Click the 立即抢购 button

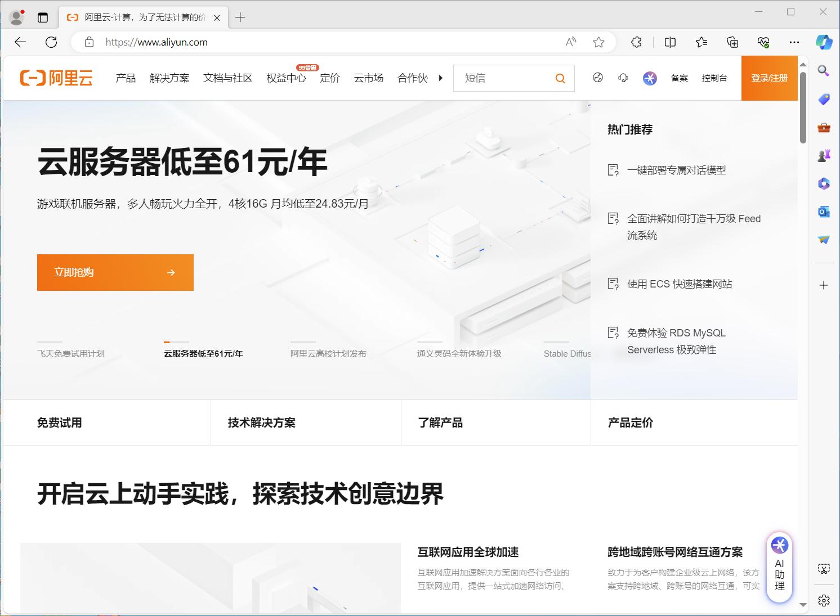click(115, 272)
